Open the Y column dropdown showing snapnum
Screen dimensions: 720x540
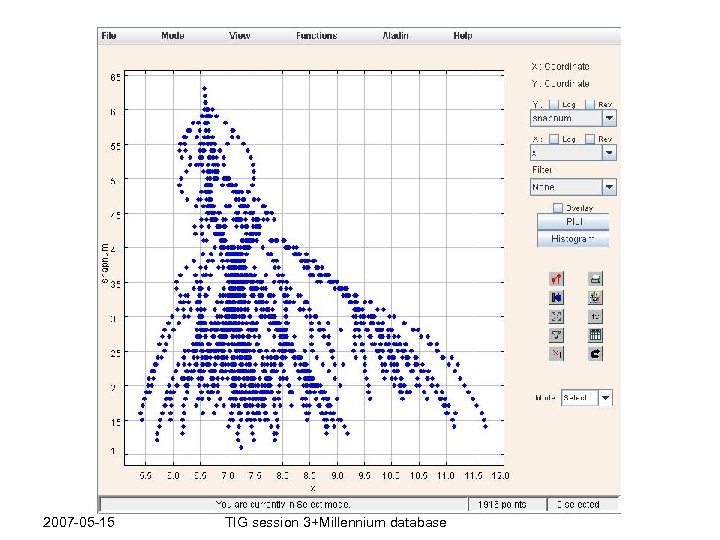coord(573,118)
